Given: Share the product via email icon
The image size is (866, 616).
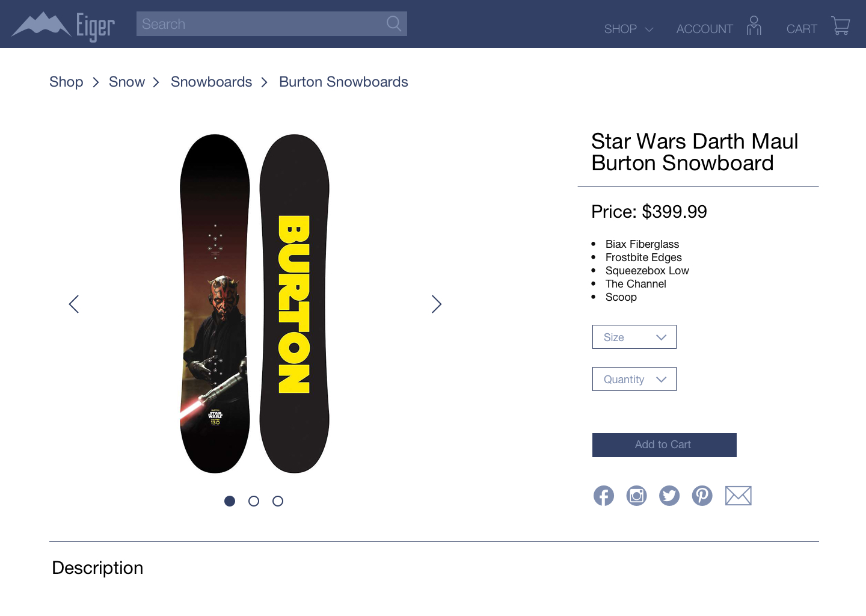Looking at the screenshot, I should (739, 496).
